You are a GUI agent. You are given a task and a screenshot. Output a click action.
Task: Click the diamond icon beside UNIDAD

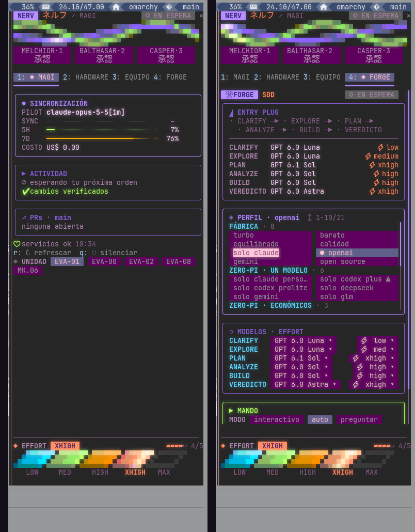click(x=15, y=261)
